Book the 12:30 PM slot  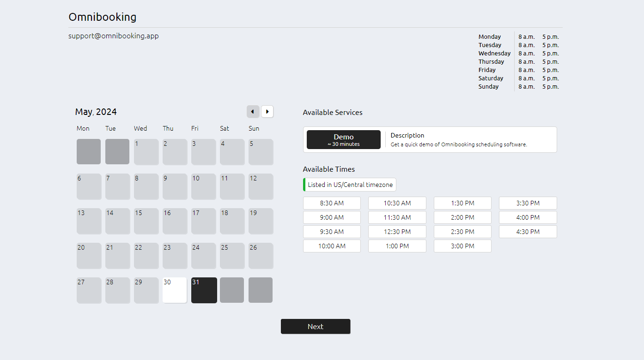coord(397,232)
